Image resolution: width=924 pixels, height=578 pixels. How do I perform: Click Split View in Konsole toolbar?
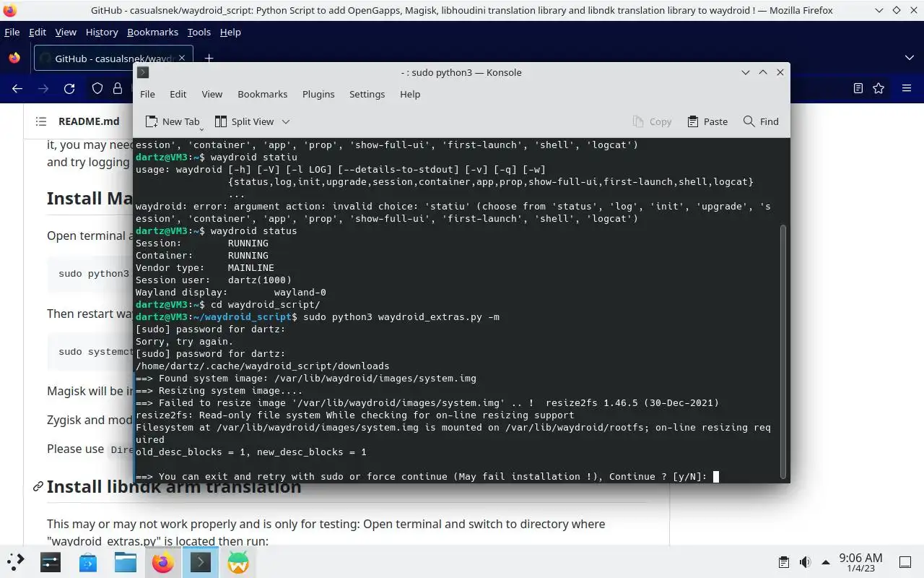(243, 121)
